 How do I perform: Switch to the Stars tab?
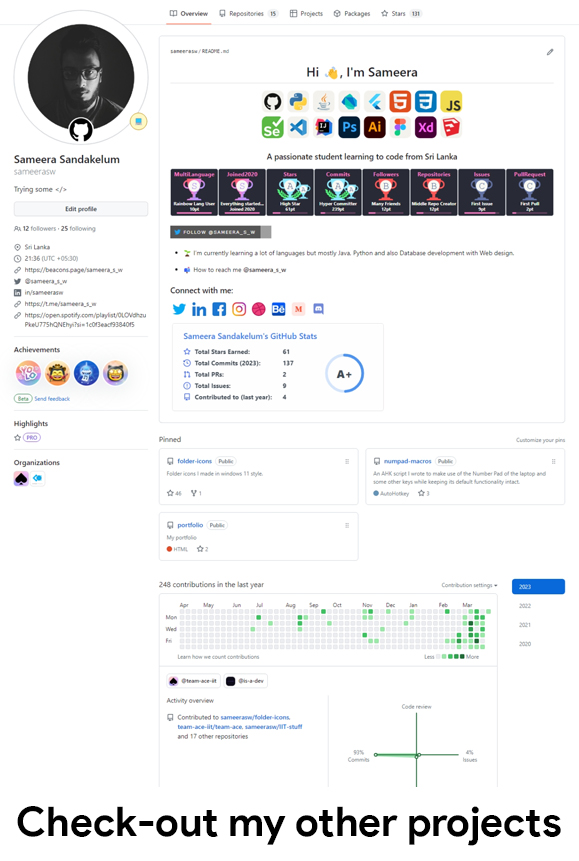pyautogui.click(x=401, y=14)
